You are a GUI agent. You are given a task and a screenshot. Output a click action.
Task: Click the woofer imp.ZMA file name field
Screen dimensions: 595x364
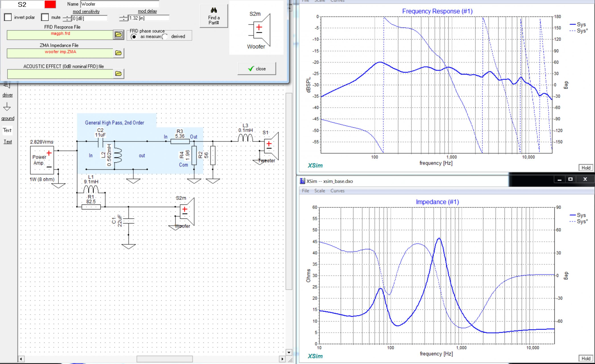pos(60,53)
